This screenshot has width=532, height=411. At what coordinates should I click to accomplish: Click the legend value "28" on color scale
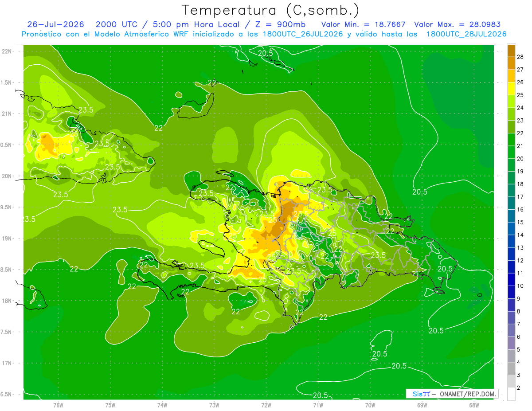520,56
